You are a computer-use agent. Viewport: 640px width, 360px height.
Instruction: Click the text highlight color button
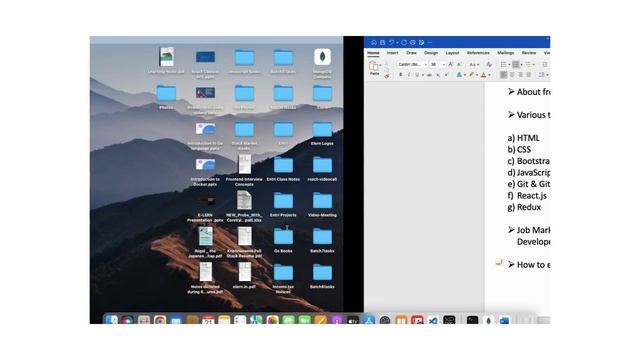point(471,75)
